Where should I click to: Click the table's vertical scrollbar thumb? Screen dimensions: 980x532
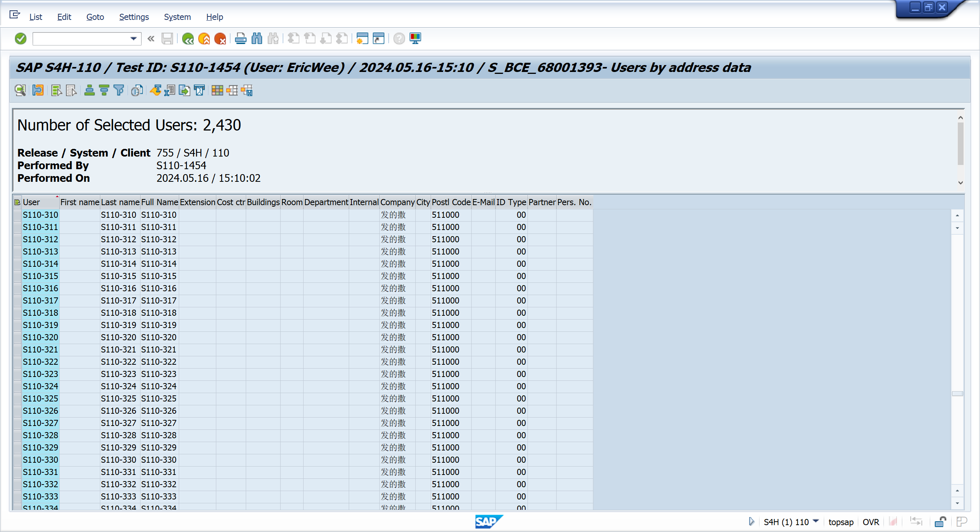(957, 393)
